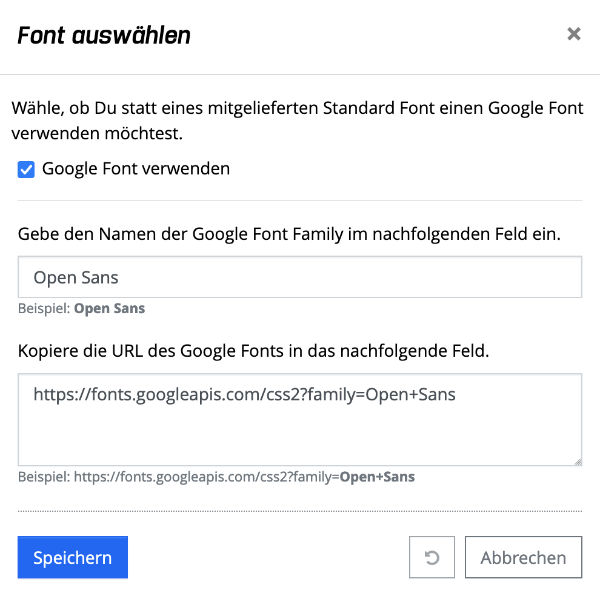Click the divider line below the checkbox
The image size is (600, 596).
299,200
